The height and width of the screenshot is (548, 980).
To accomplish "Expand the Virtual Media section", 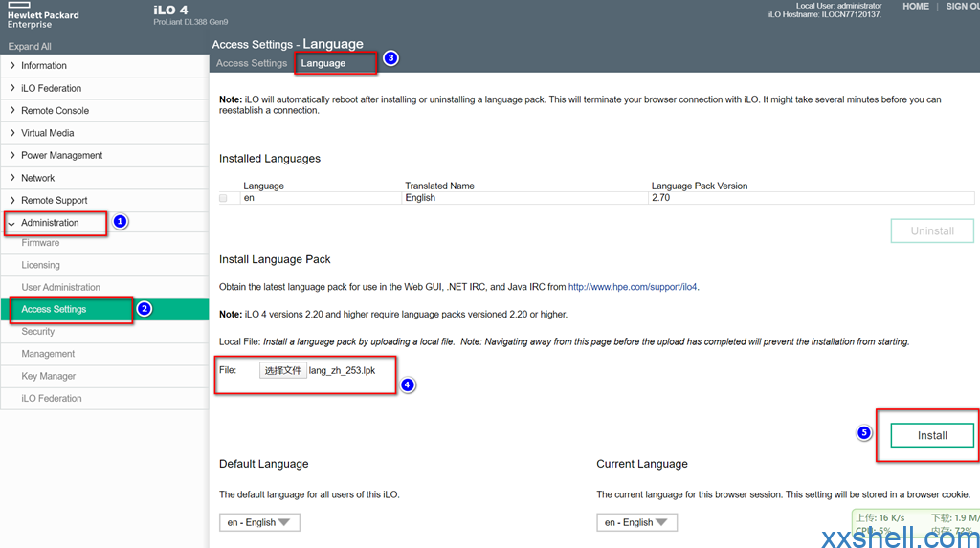I will [x=11, y=133].
